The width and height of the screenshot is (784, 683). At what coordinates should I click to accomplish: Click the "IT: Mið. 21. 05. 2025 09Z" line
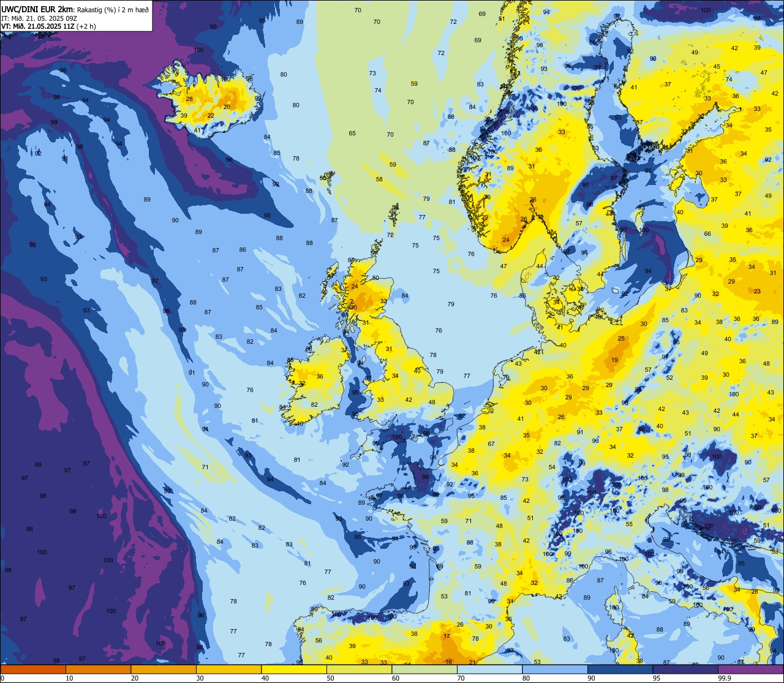[39, 18]
